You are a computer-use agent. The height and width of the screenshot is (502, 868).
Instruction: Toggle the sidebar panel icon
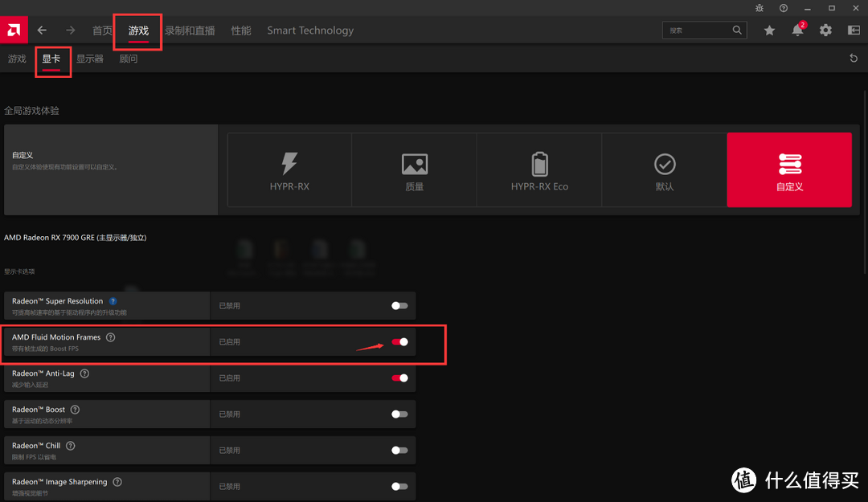[854, 31]
